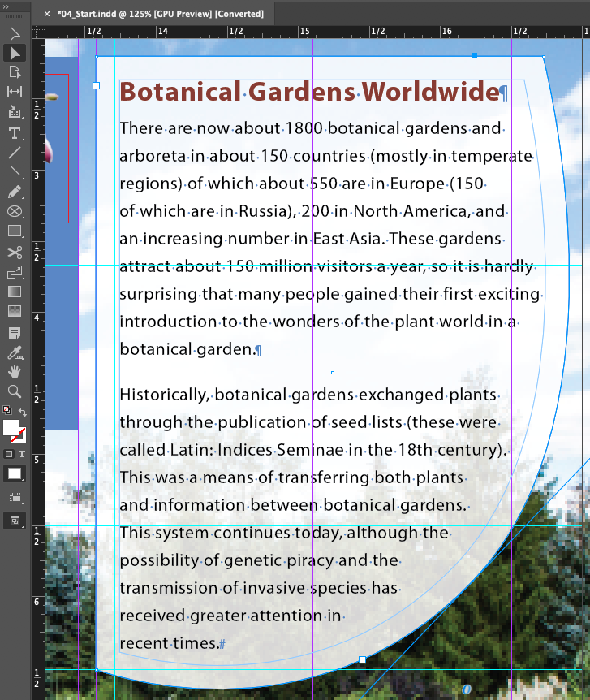Click the frame center point marker
Image resolution: width=590 pixels, height=700 pixels.
[333, 373]
